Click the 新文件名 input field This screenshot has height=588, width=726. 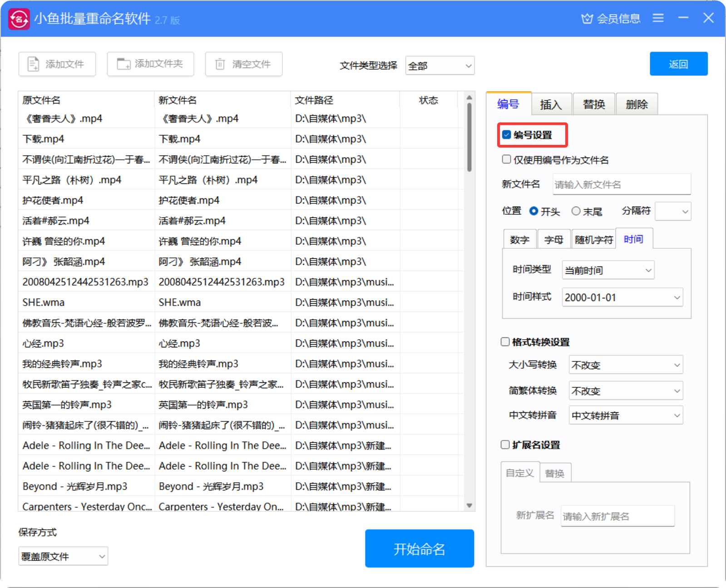pos(621,184)
